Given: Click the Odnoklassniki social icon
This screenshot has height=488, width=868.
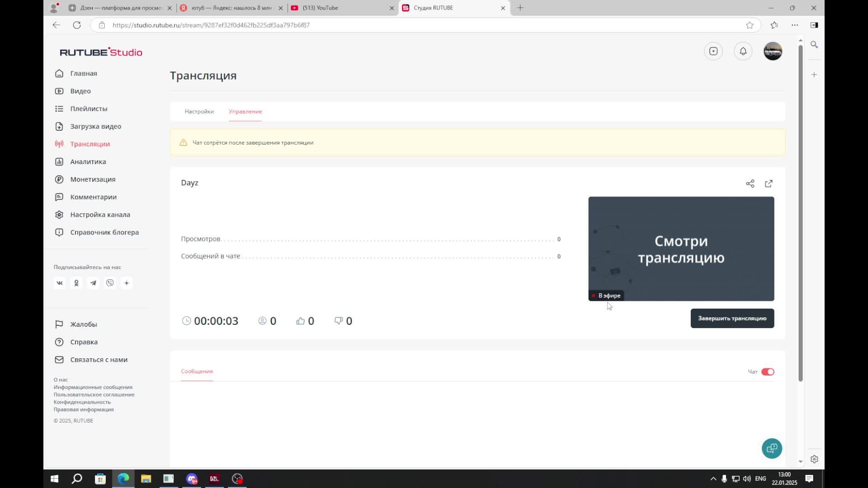Looking at the screenshot, I should coord(76,283).
